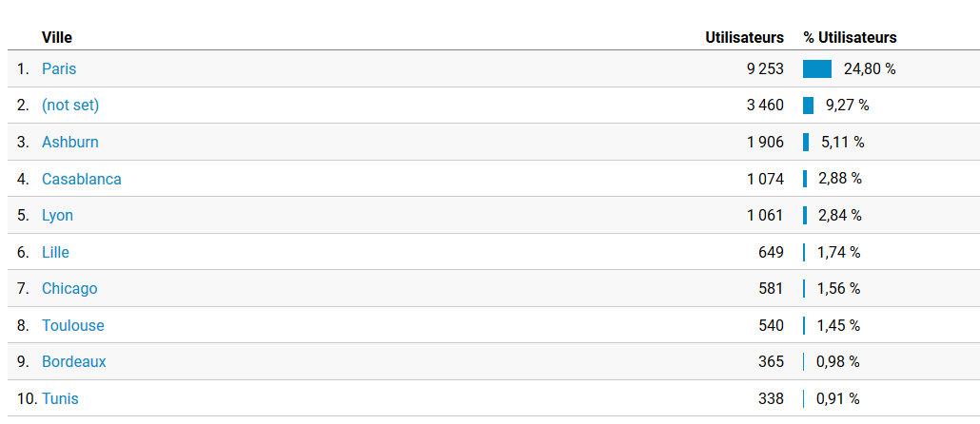Click the Lille city link

point(55,252)
